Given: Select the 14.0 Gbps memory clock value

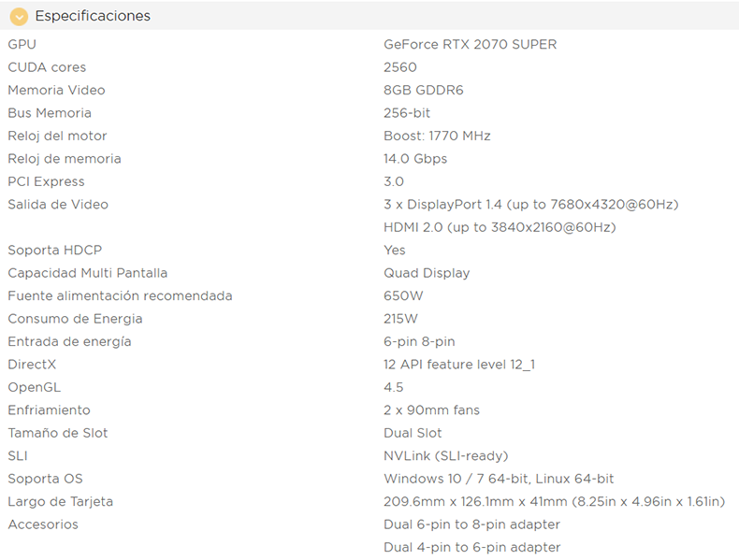Looking at the screenshot, I should pos(415,159).
